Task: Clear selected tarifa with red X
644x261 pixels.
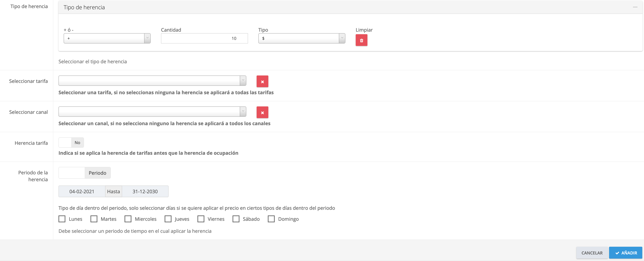Action: pos(262,81)
